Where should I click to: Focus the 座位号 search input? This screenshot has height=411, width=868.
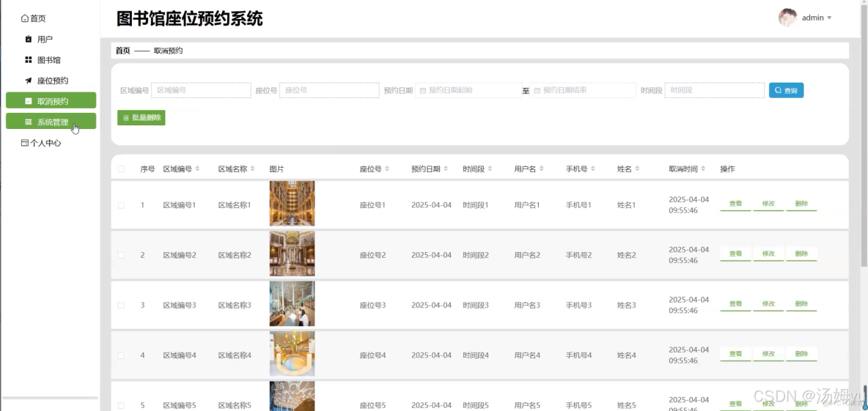[x=329, y=90]
